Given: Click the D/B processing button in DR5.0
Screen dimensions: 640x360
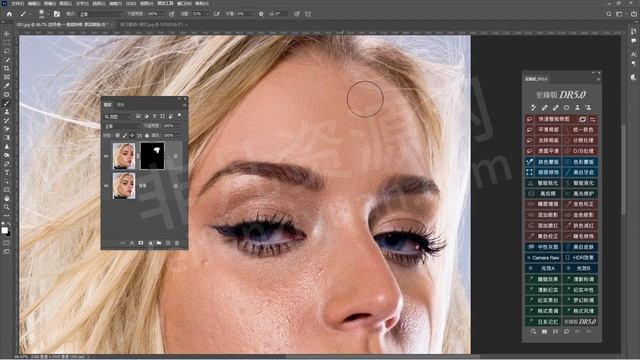Looking at the screenshot, I should point(580,151).
